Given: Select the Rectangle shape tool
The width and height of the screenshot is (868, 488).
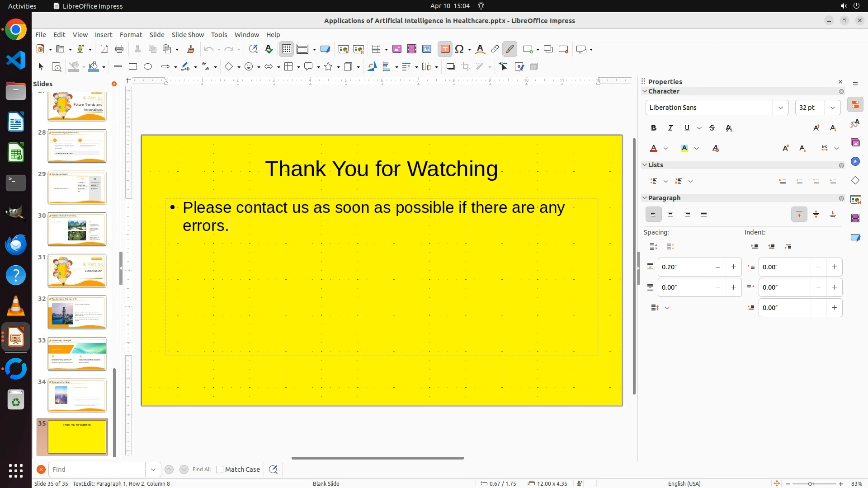Looking at the screenshot, I should 133,67.
